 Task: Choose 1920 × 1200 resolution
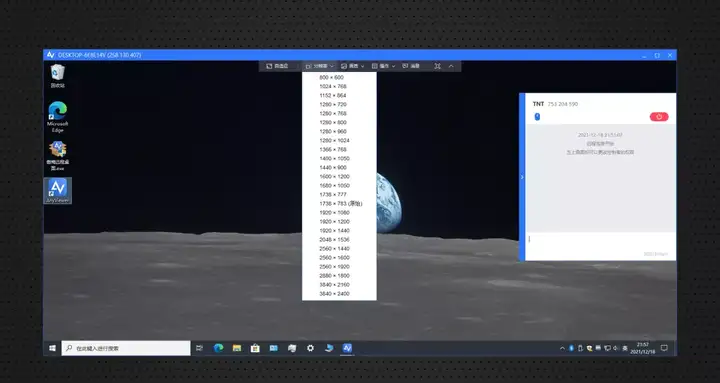coord(339,221)
